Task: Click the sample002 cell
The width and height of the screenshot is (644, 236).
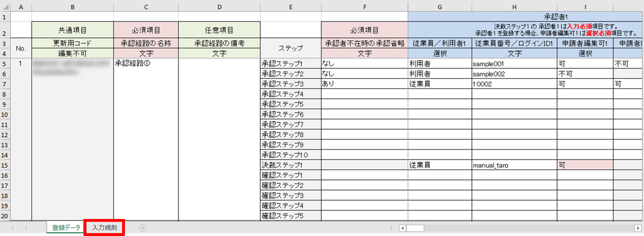Action: tap(515, 74)
